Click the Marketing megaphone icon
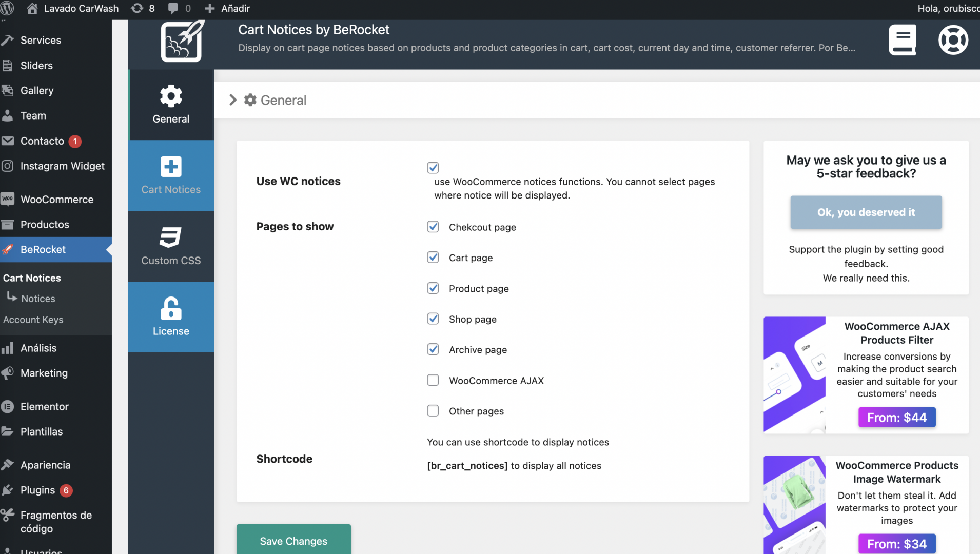This screenshot has height=554, width=980. 7,373
